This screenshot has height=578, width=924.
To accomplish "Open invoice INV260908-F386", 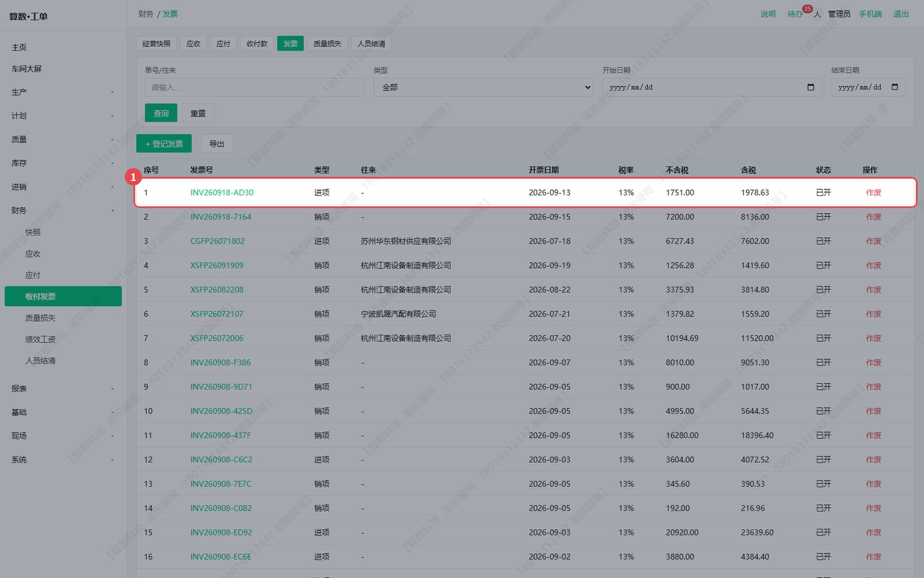I will pos(221,363).
